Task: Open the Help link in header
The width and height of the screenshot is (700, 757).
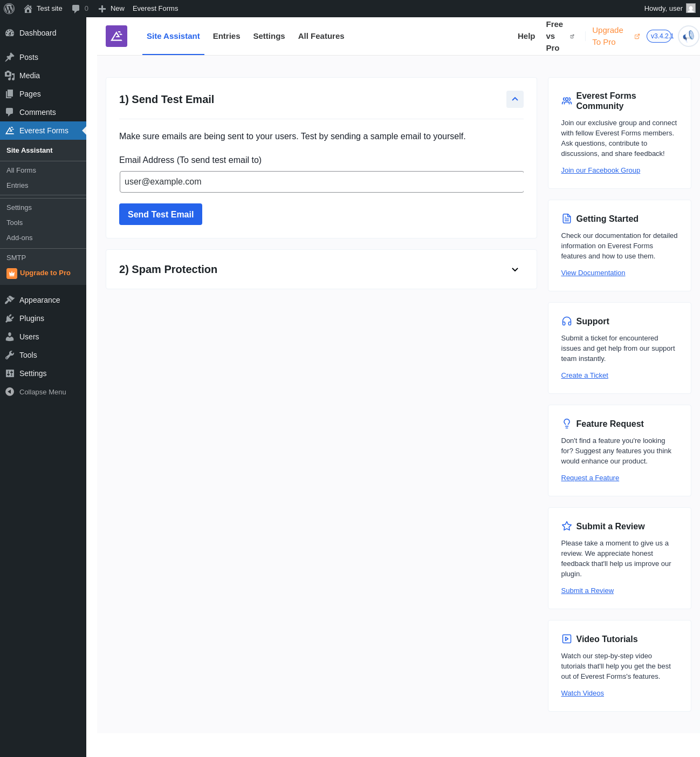Action: coord(526,36)
